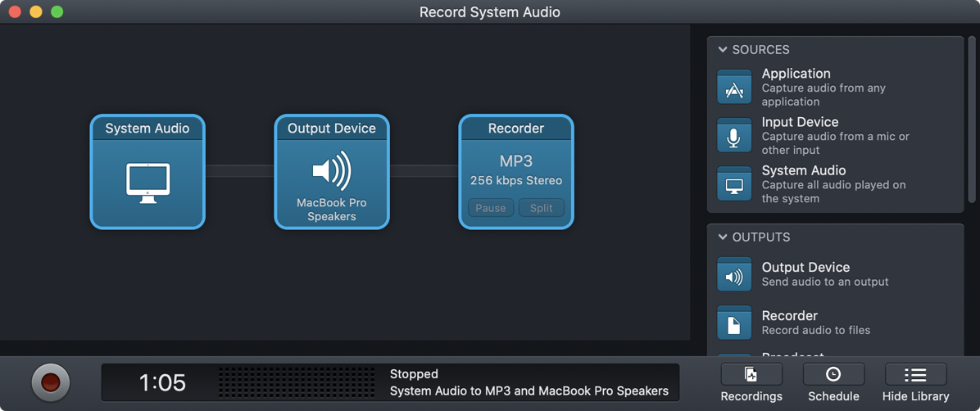
Task: Select the Output Device block with MacBook Pro Speakers
Action: pyautogui.click(x=332, y=172)
